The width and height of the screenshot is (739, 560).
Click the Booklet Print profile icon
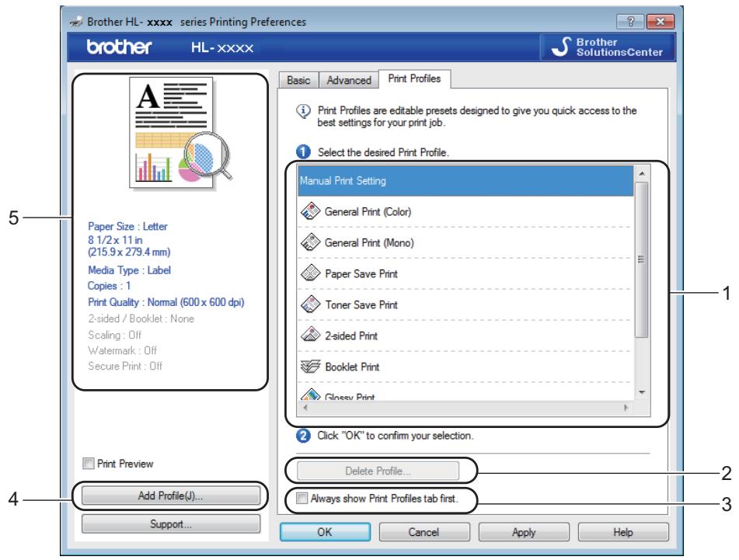pos(311,367)
